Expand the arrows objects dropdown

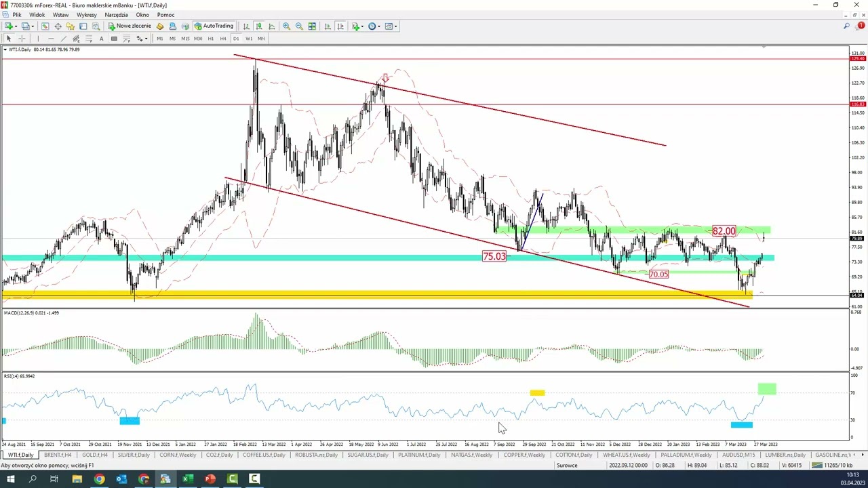tap(146, 39)
